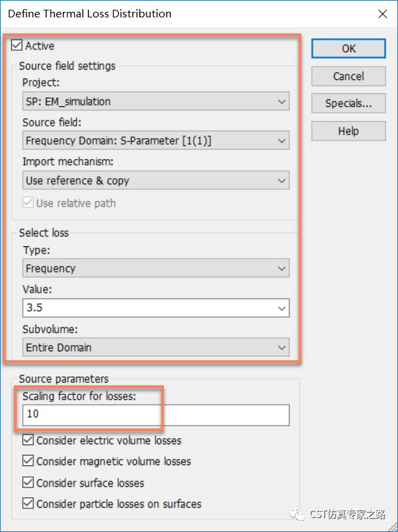Uncheck the Active checkbox
This screenshot has width=398, height=532.
pyautogui.click(x=17, y=45)
